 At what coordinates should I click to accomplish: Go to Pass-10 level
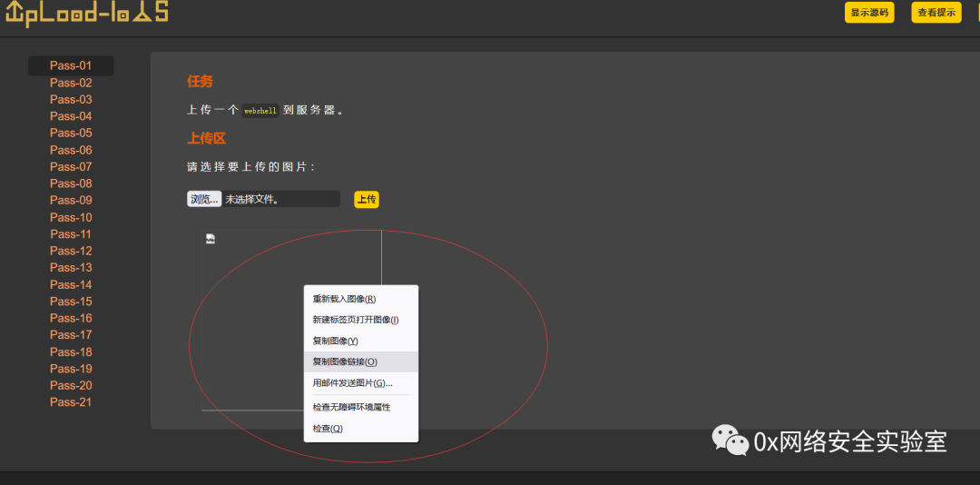pyautogui.click(x=71, y=217)
